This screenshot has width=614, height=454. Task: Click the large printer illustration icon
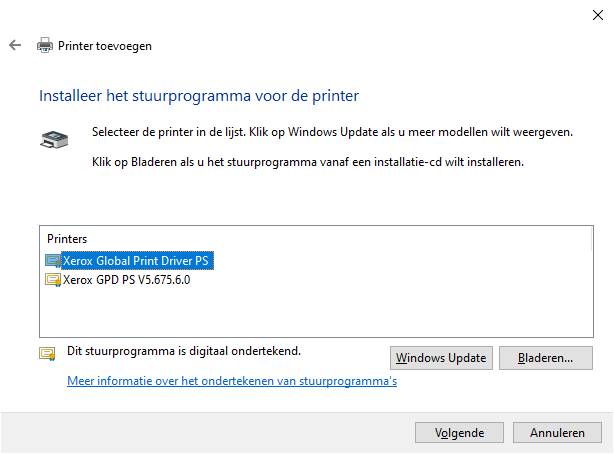click(54, 139)
